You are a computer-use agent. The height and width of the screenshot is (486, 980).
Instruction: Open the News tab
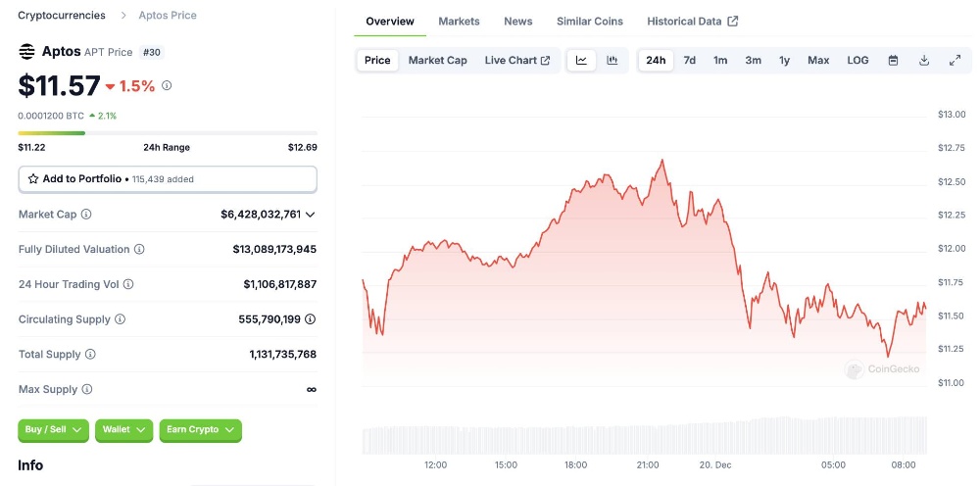click(518, 22)
